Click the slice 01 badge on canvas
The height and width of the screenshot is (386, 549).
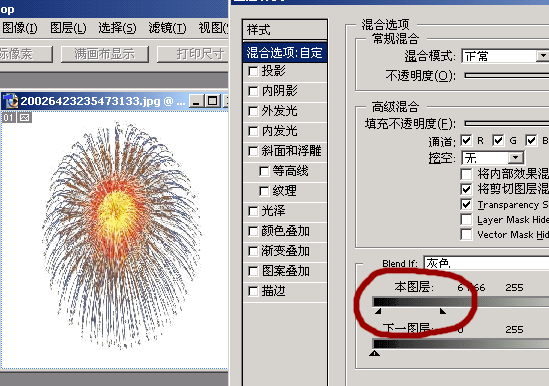coord(9,118)
